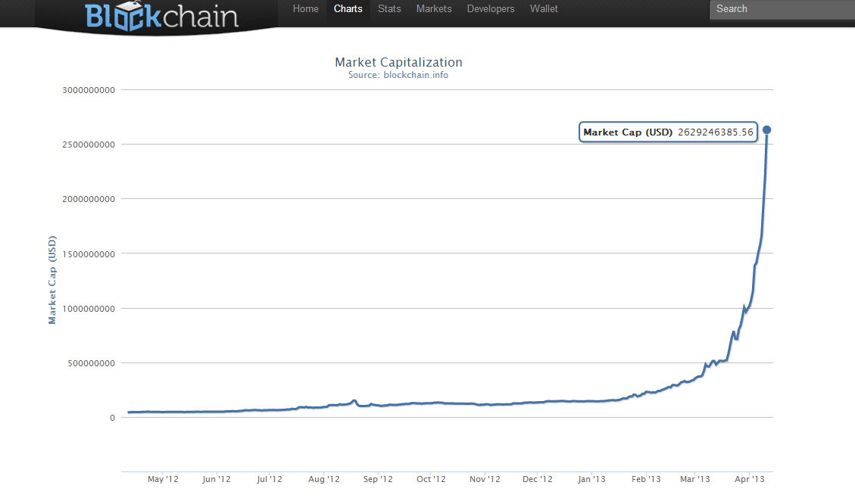Viewport: 855px width, 504px height.
Task: Click the Blockchain logo
Action: [x=161, y=15]
